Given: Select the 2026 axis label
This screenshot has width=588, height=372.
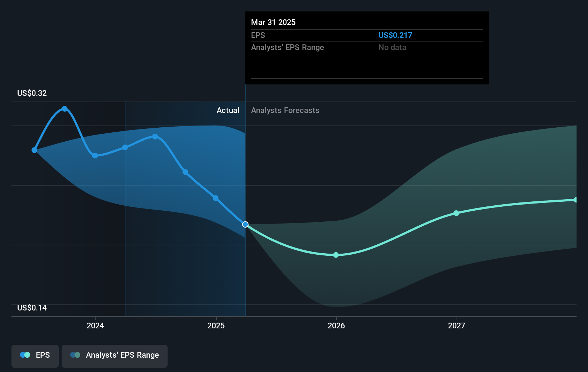Looking at the screenshot, I should [x=336, y=325].
